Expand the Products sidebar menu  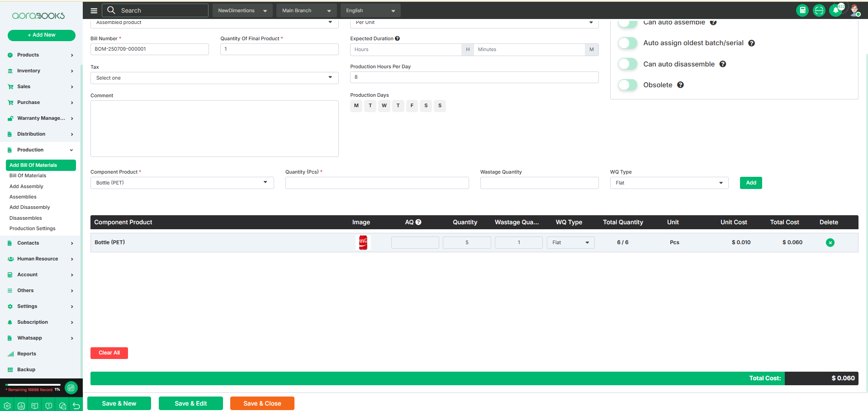(x=41, y=55)
